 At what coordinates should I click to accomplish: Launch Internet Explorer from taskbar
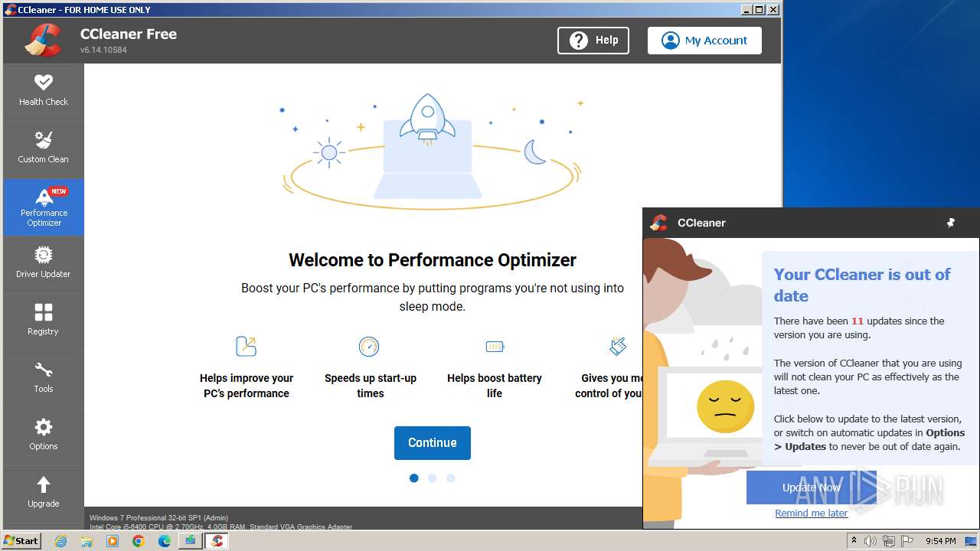pyautogui.click(x=61, y=541)
